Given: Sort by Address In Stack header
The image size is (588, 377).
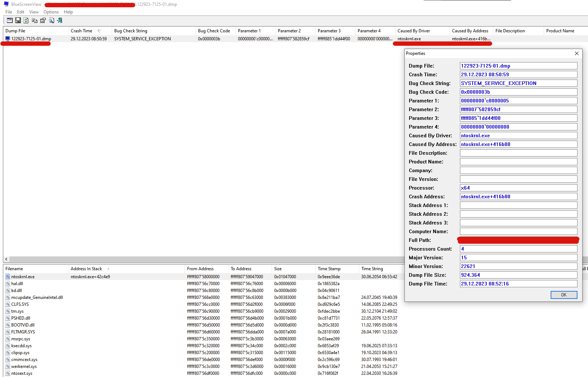Looking at the screenshot, I should click(x=127, y=269).
